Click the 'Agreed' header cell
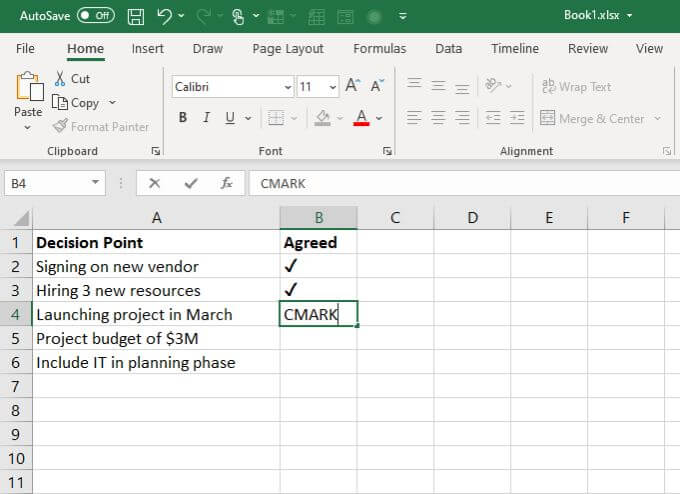Viewport: 680px width, 494px height. click(x=318, y=242)
